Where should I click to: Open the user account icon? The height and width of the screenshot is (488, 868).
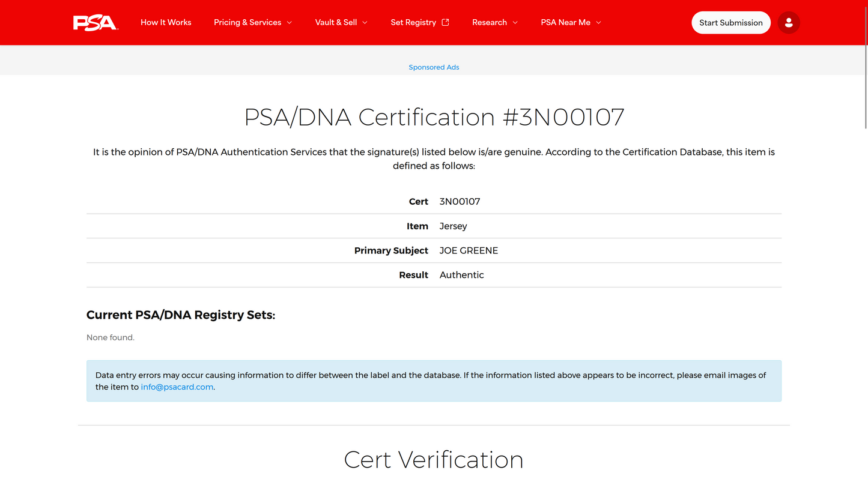pyautogui.click(x=789, y=23)
